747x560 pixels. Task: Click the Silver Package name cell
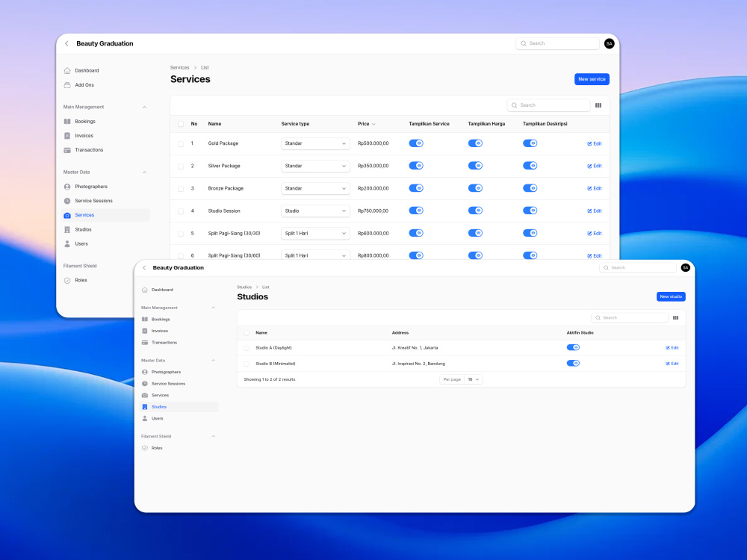(224, 166)
